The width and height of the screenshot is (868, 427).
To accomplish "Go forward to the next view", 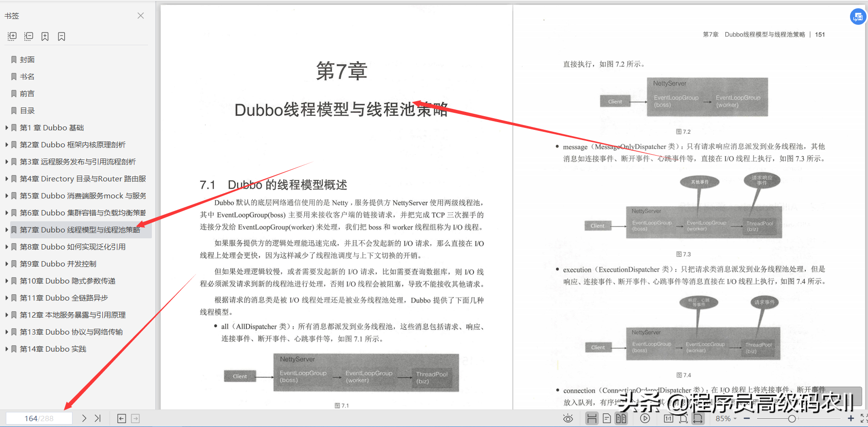I will pyautogui.click(x=135, y=418).
